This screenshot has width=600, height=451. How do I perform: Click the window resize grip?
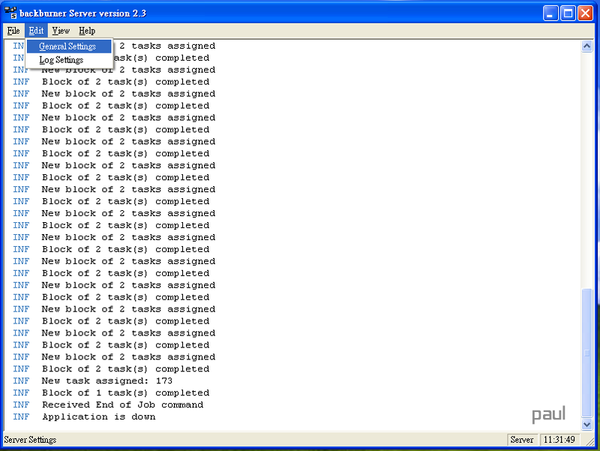coord(591,441)
